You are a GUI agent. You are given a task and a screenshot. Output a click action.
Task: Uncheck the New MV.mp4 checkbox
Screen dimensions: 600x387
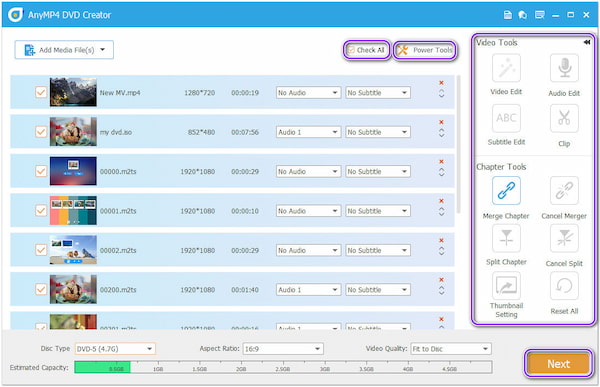pos(41,93)
